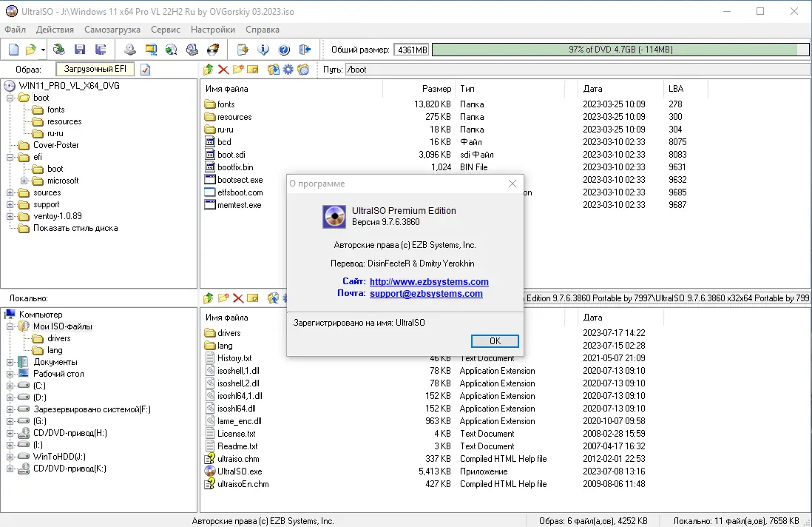
Task: Click the Rename icon in local pane toolbar
Action: [253, 298]
